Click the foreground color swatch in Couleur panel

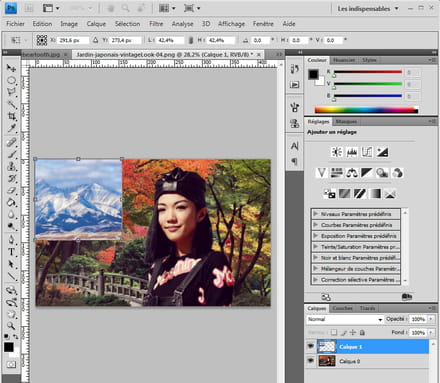click(x=313, y=74)
